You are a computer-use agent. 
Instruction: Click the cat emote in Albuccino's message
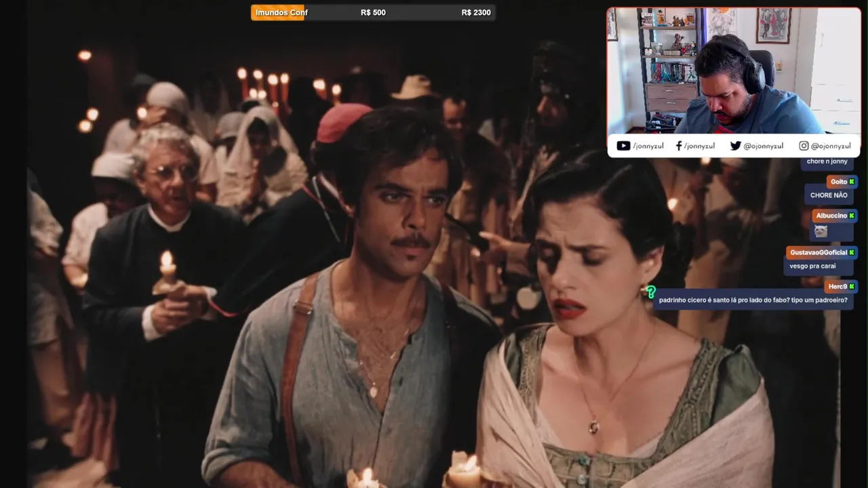click(821, 232)
